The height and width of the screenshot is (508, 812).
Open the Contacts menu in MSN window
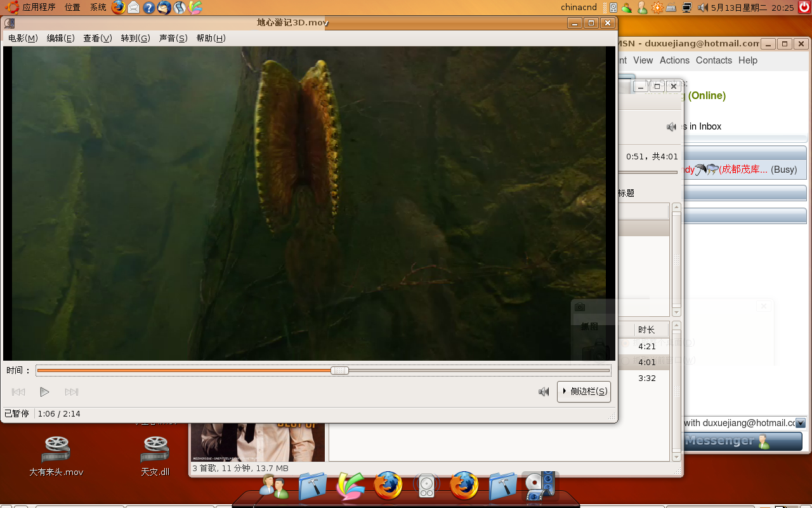pyautogui.click(x=714, y=60)
